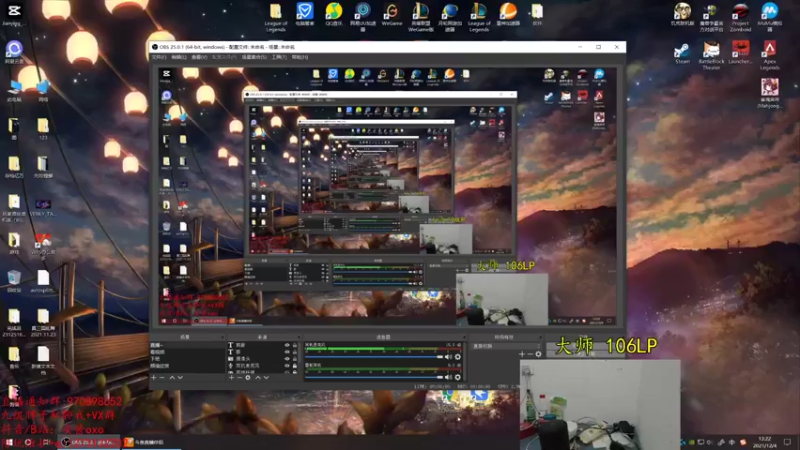Toggle visibility eye of the first text source

(x=287, y=345)
